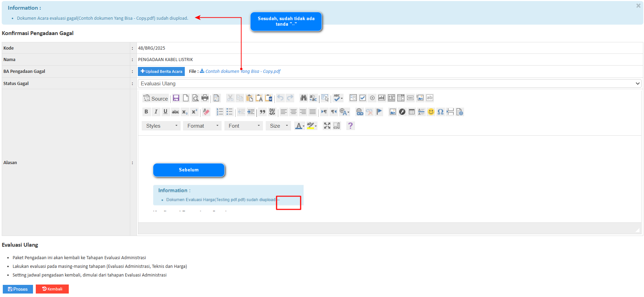Insert an Anchor flag

[379, 112]
